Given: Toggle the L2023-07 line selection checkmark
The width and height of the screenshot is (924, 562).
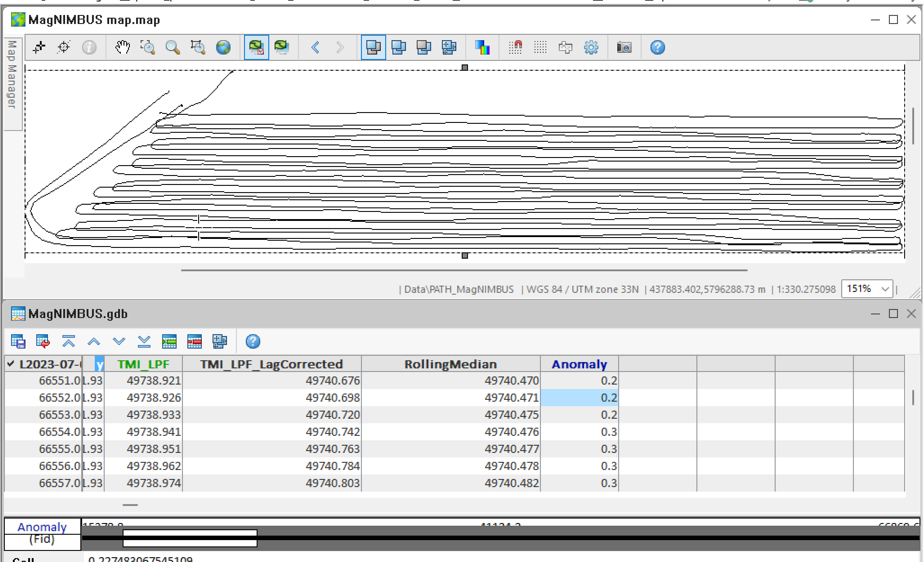Looking at the screenshot, I should pyautogui.click(x=11, y=364).
